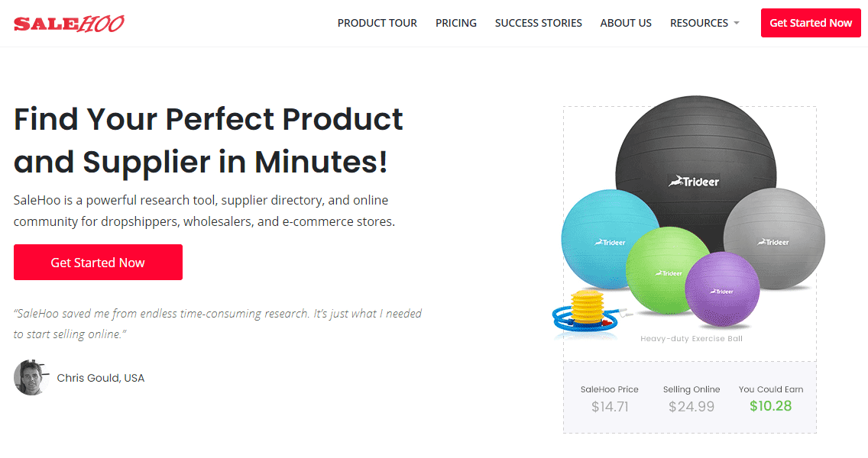Click the Chris Gould, USA name
Screen dimensions: 868x458
pos(100,377)
